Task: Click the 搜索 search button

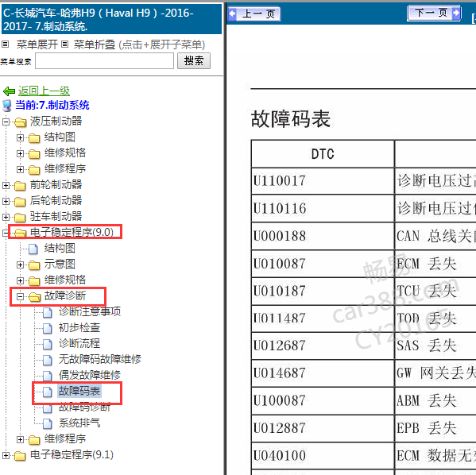Action: 194,60
